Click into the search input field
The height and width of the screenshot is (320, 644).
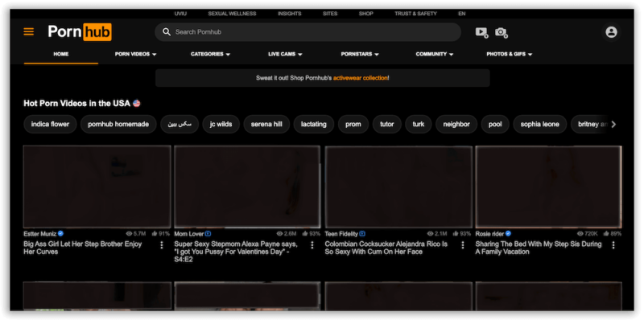point(308,32)
